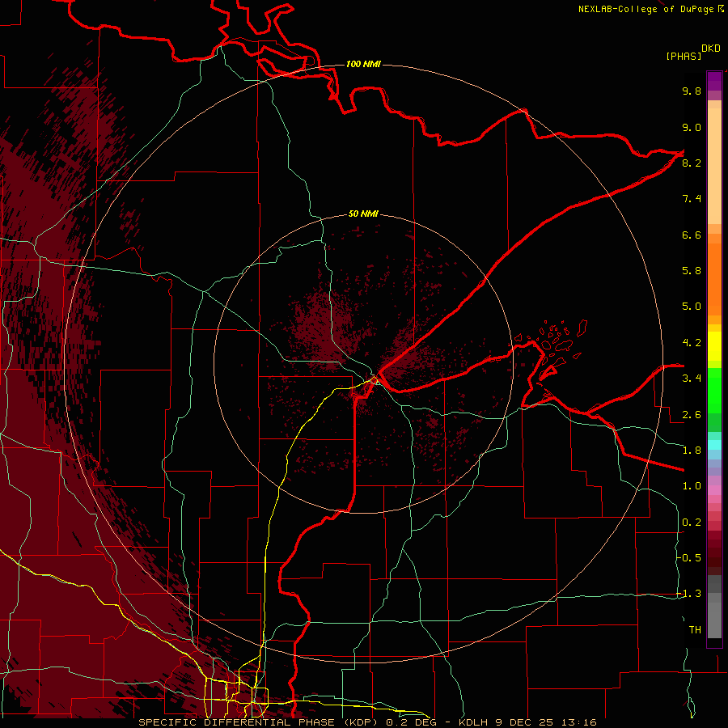Screen dimensions: 728x728
Task: Click the 2.6 color scale value
Action: click(x=692, y=415)
